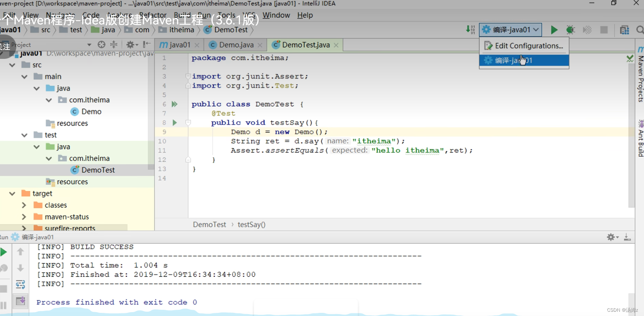The image size is (644, 316).
Task: Open Project panel settings gear
Action: pos(132,45)
